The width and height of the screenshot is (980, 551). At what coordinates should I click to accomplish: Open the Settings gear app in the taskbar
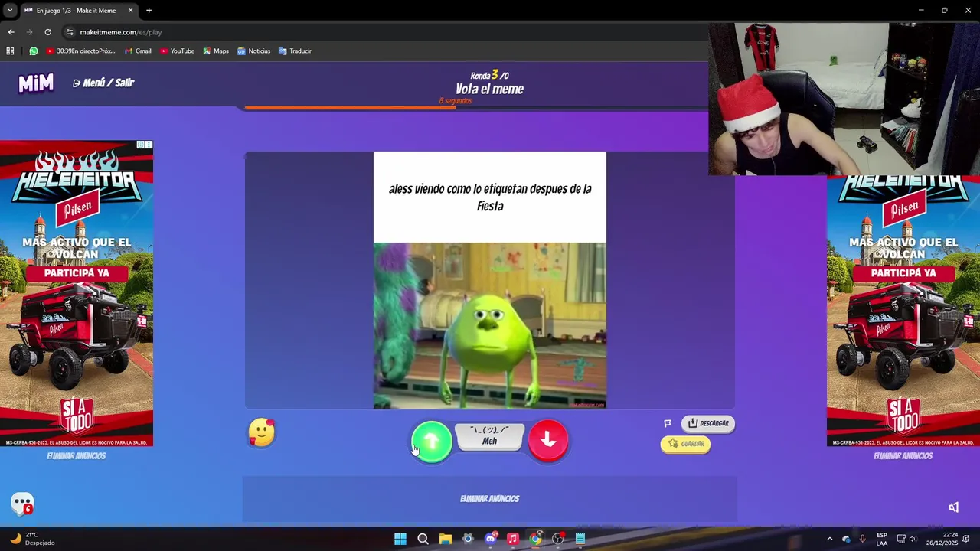tap(468, 539)
